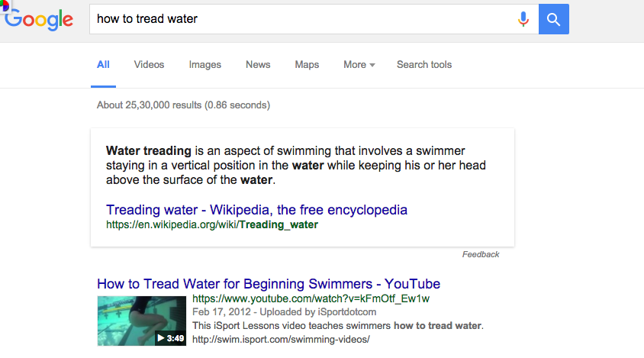Open the News results tab

point(258,65)
